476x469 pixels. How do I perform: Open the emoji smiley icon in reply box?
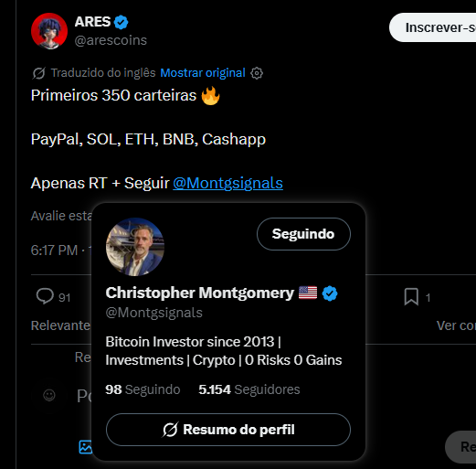click(x=49, y=395)
